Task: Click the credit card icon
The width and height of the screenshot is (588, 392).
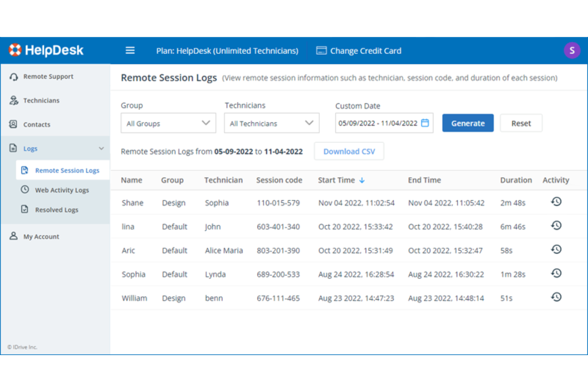Action: pos(321,50)
